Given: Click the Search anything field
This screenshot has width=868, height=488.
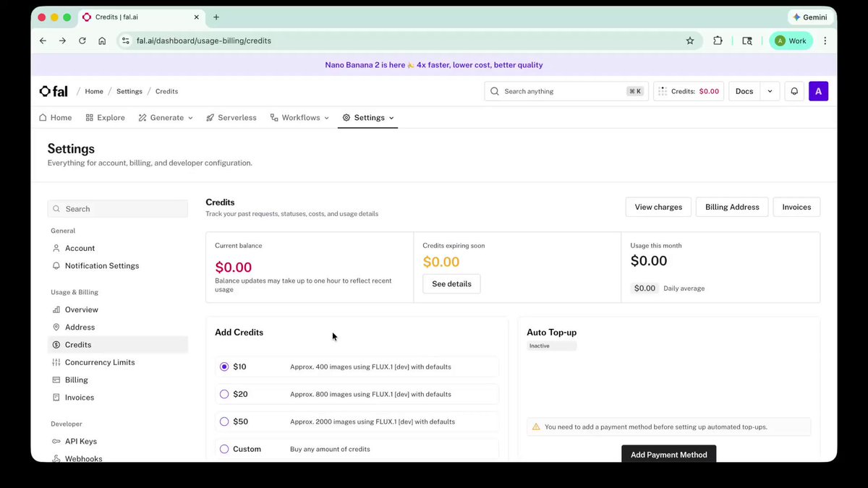Looking at the screenshot, I should [x=566, y=91].
